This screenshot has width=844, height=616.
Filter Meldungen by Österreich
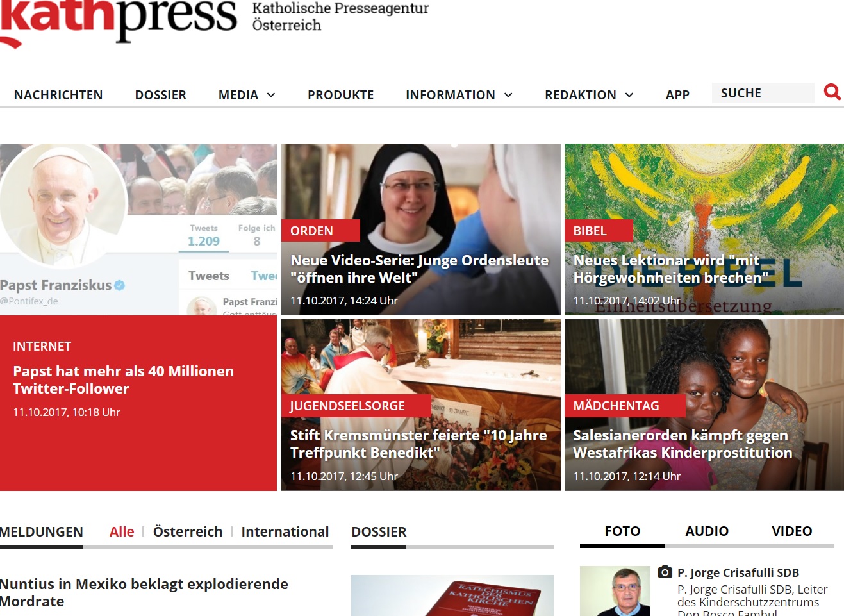tap(188, 531)
